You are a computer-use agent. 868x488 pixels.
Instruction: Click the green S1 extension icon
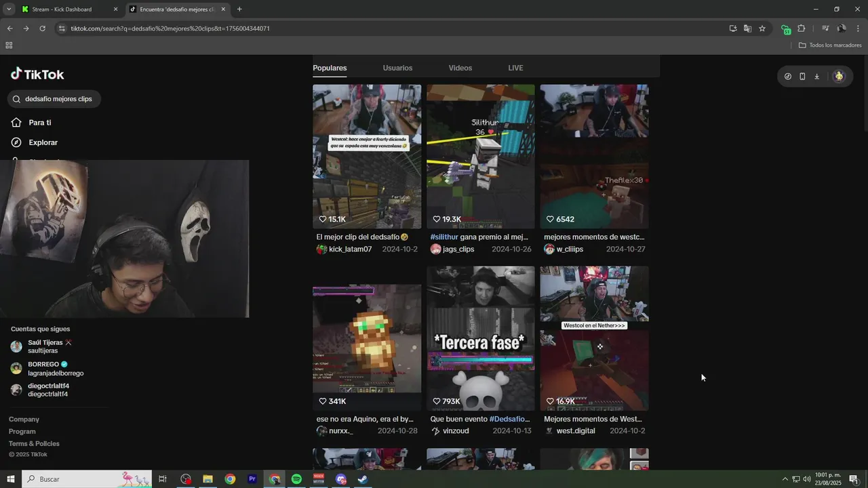[x=785, y=29]
